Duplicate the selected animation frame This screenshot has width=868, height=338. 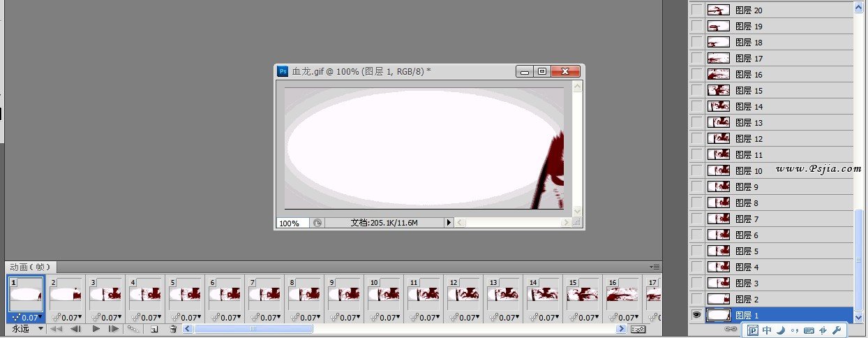click(155, 329)
